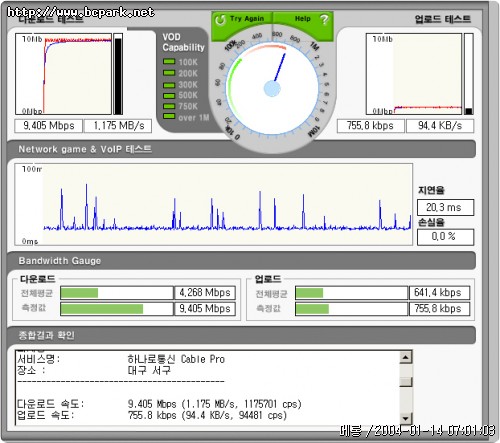Viewport: 500px width, 443px height.
Task: Click the 20,3 ms latency value box
Action: [x=445, y=208]
